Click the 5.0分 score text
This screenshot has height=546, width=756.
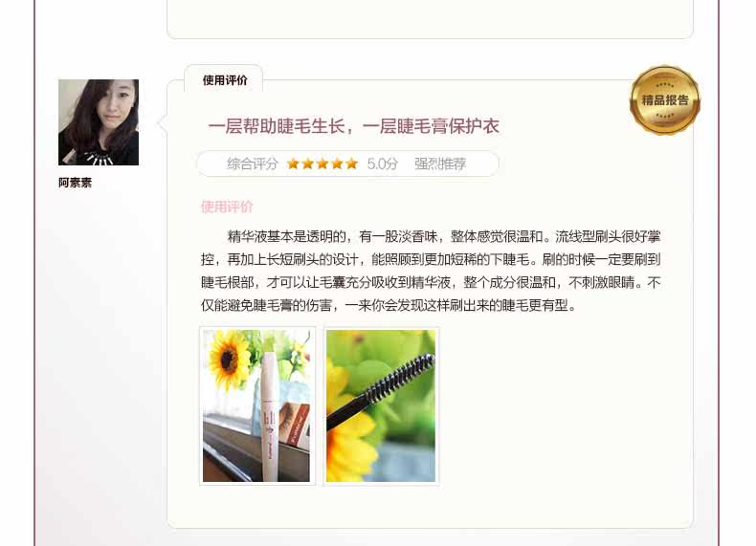(383, 164)
